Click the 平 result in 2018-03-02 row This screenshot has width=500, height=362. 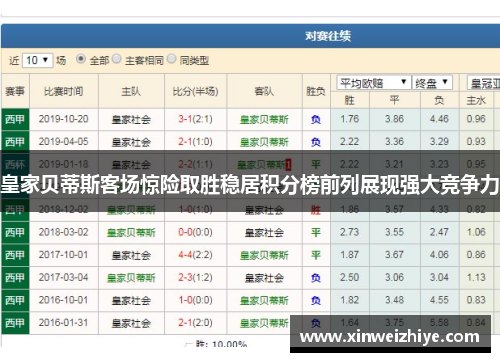coord(316,232)
